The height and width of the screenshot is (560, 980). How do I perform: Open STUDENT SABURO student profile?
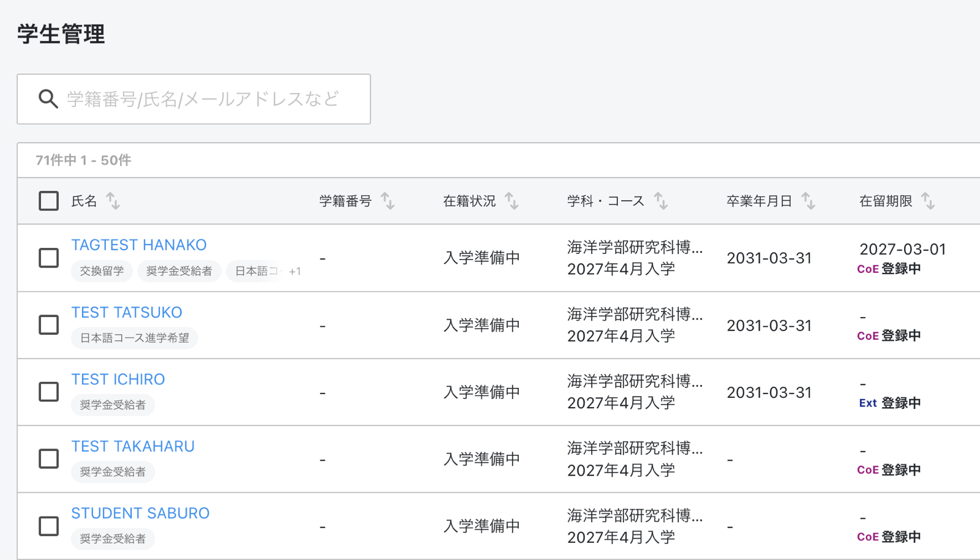pos(140,513)
